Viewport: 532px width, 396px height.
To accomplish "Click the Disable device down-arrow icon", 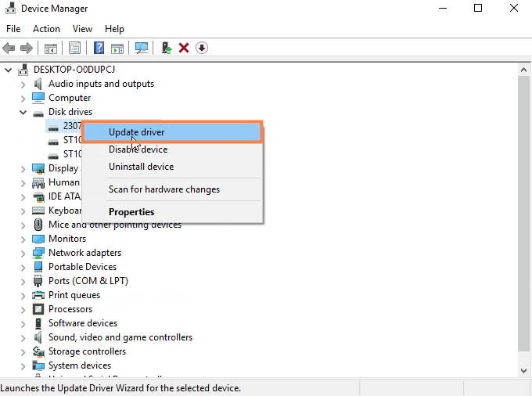I will 202,48.
